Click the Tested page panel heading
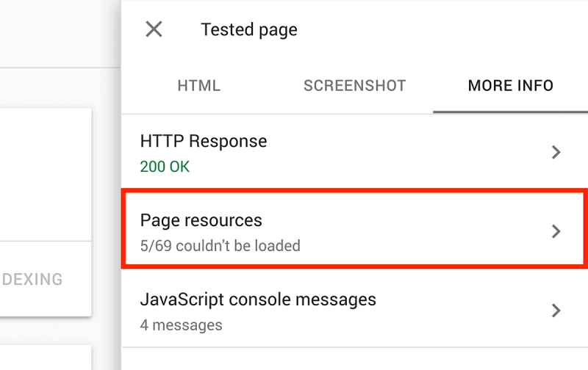 point(249,29)
